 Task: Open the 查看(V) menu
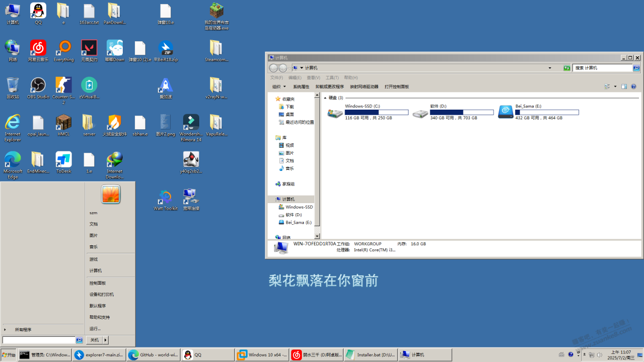click(313, 77)
